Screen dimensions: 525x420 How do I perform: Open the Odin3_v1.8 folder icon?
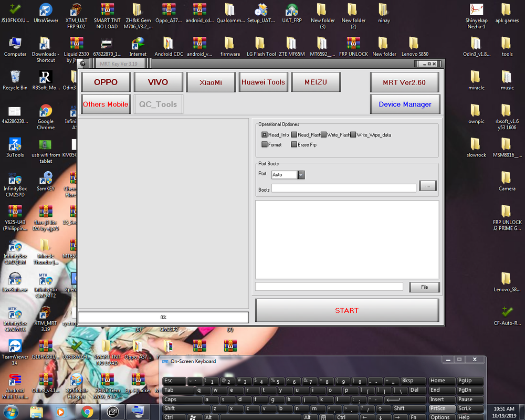tap(476, 47)
